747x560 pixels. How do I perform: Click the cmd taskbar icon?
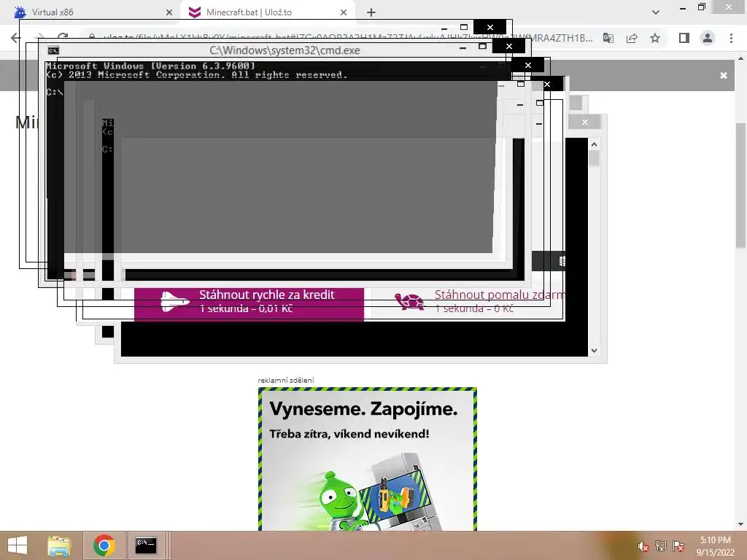tap(146, 545)
